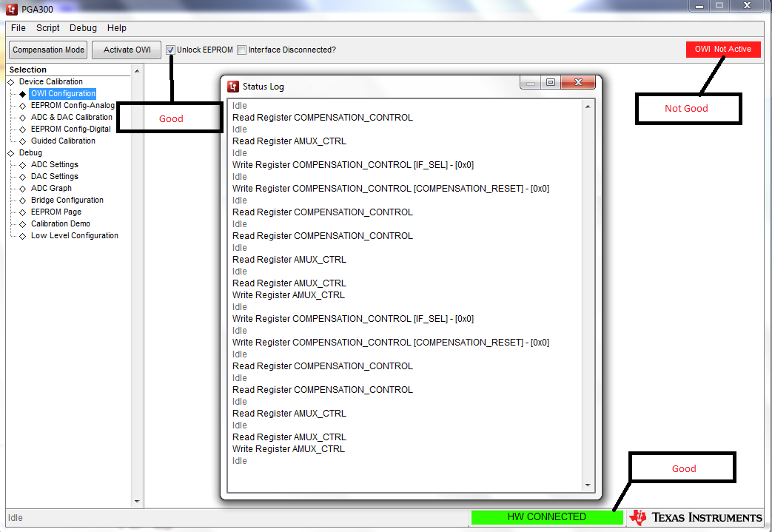The width and height of the screenshot is (772, 532).
Task: Open the ADC Graph page
Action: [x=51, y=188]
